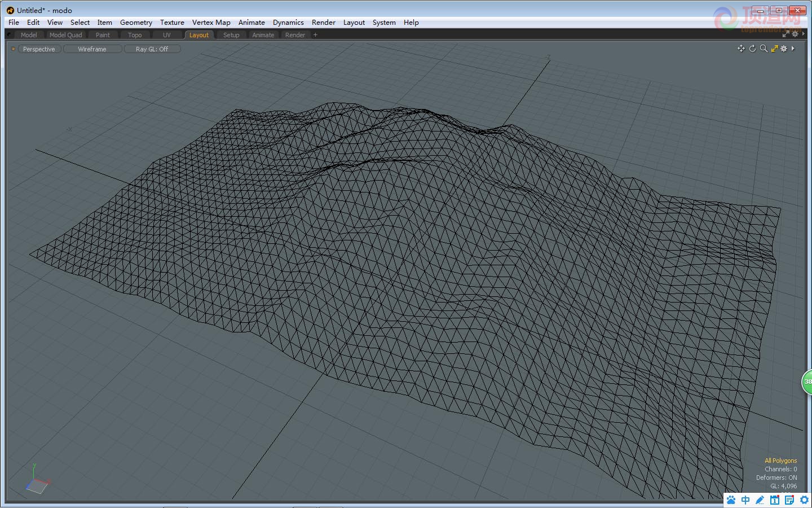Image resolution: width=812 pixels, height=508 pixels.
Task: Open the Layout menu in menu bar
Action: pyautogui.click(x=354, y=23)
